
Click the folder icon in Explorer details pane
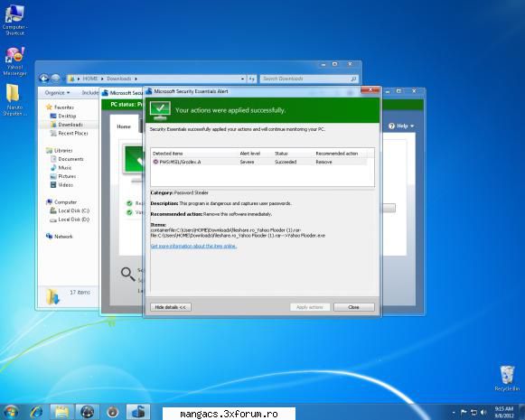pyautogui.click(x=52, y=296)
